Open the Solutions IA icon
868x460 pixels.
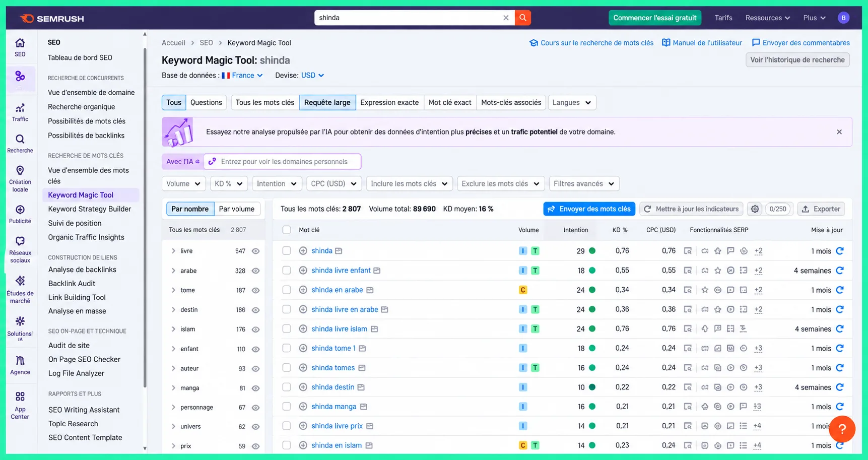(x=20, y=328)
